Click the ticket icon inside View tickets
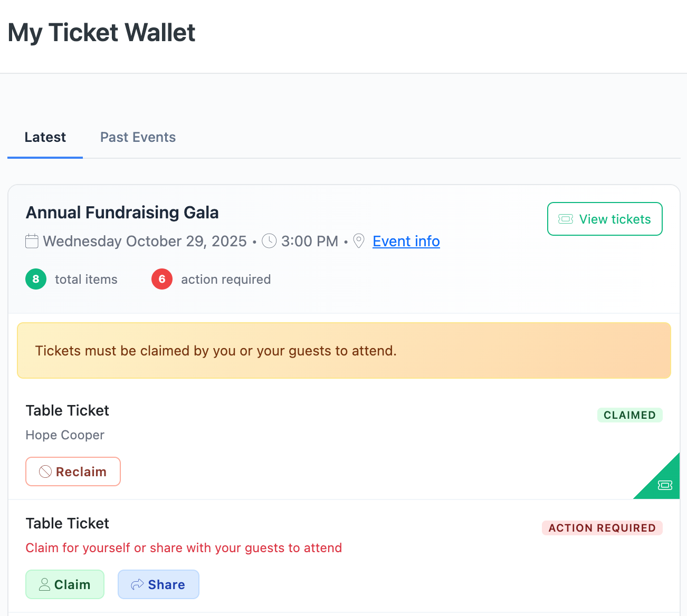Screen dimensions: 687x616 coord(566,219)
